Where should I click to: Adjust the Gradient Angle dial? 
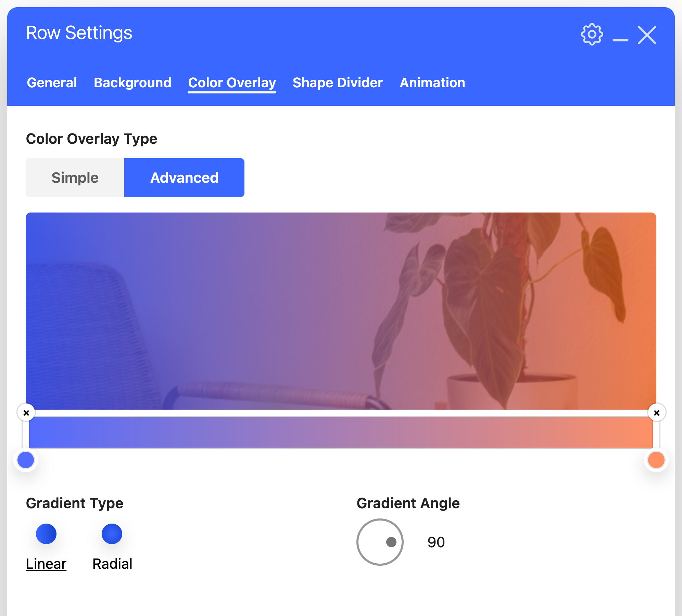click(380, 542)
